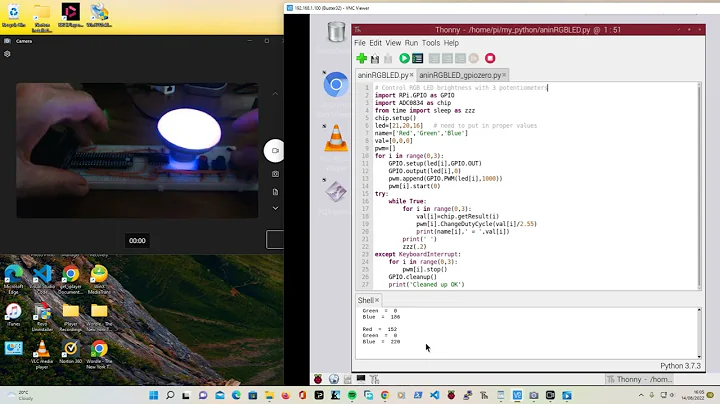Open Recycle Bin on Windows desktop

point(14,16)
